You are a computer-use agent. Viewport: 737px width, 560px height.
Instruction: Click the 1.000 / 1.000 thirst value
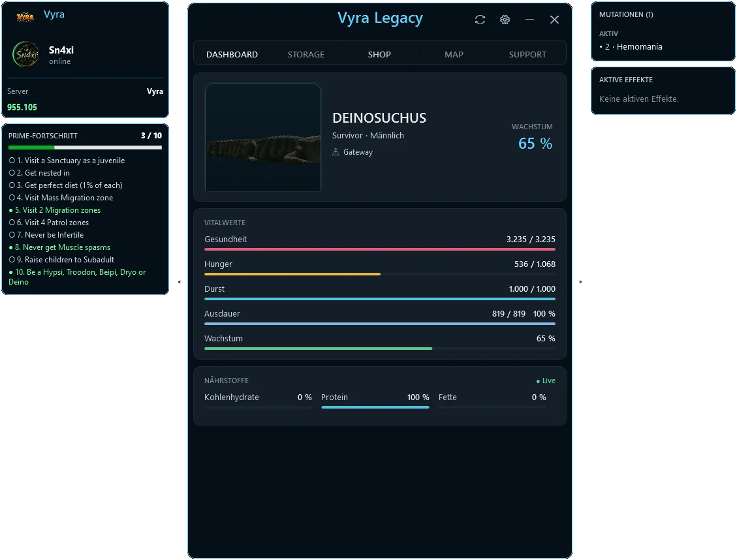tap(532, 289)
